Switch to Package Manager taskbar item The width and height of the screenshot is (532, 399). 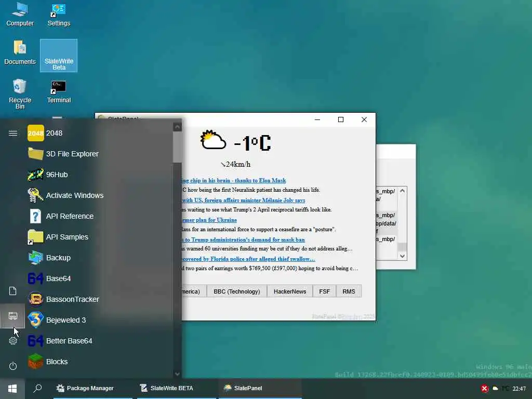[92, 389]
